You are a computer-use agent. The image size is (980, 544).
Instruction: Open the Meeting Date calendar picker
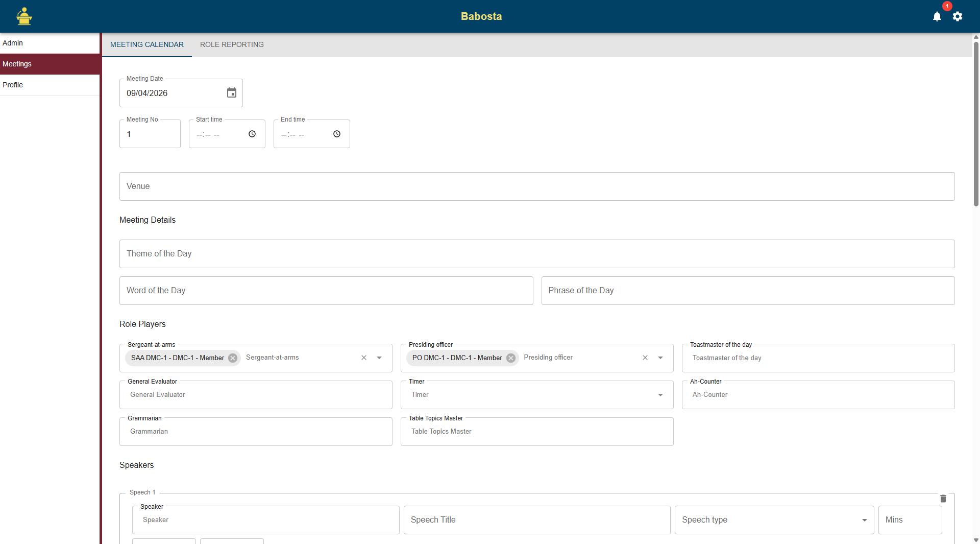point(232,93)
